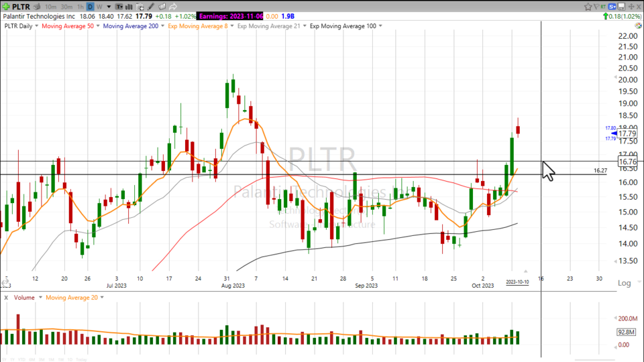Expand the Moving Average 50 dropdown arrow
This screenshot has width=644, height=362.
click(x=98, y=26)
